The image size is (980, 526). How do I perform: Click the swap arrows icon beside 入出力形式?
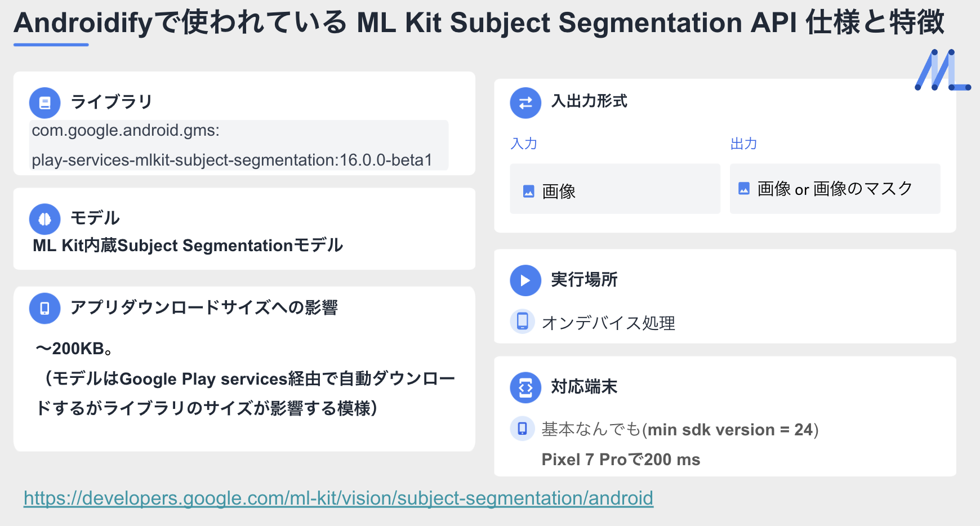[x=525, y=102]
